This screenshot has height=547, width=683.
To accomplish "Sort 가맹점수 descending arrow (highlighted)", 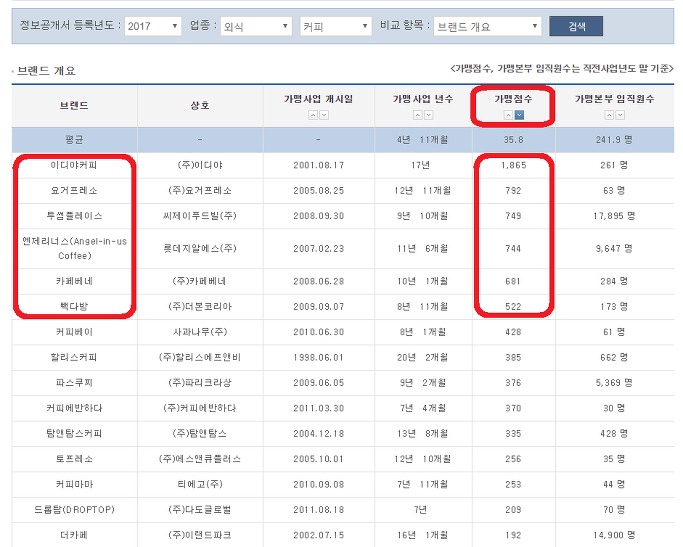I will [x=519, y=115].
